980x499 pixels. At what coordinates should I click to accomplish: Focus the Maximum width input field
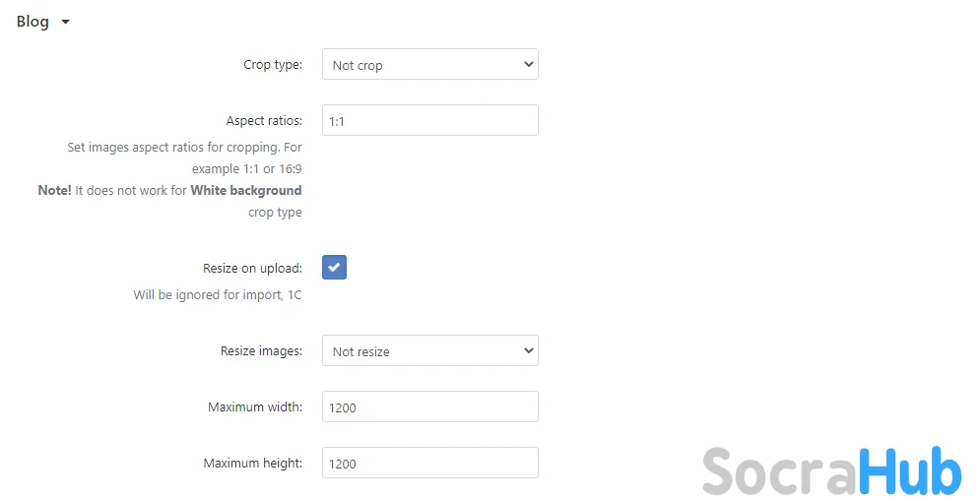click(429, 406)
